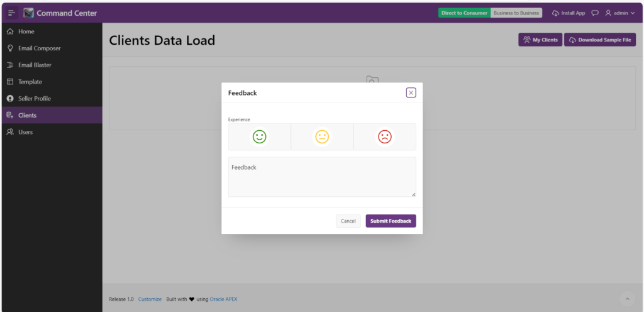The image size is (644, 312).
Task: Select the yellow neutral face rating
Action: click(322, 136)
